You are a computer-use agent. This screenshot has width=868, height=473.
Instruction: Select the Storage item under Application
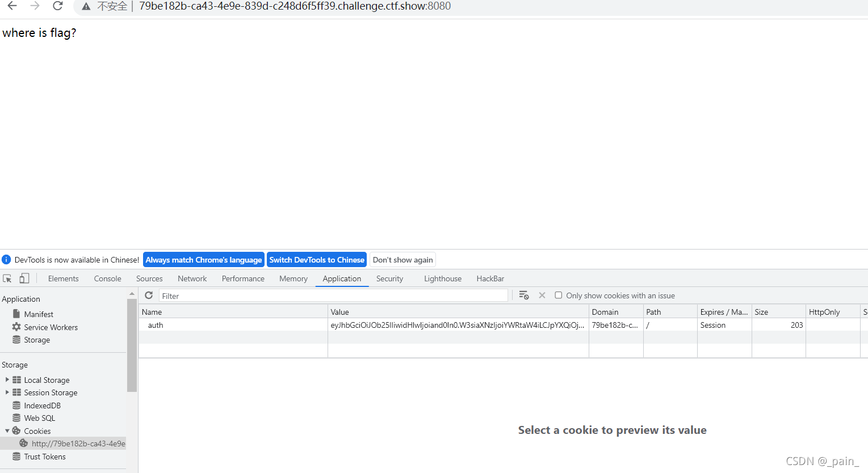pyautogui.click(x=37, y=340)
